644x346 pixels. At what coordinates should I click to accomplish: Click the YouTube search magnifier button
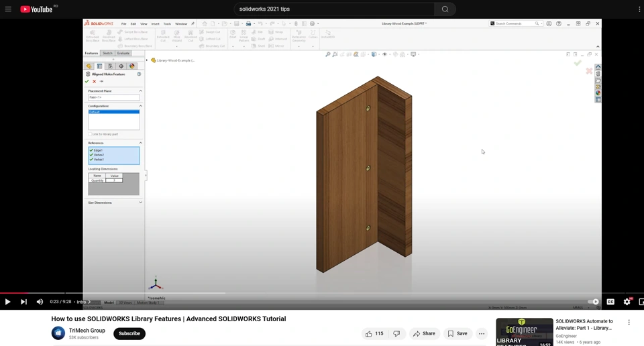click(x=445, y=9)
